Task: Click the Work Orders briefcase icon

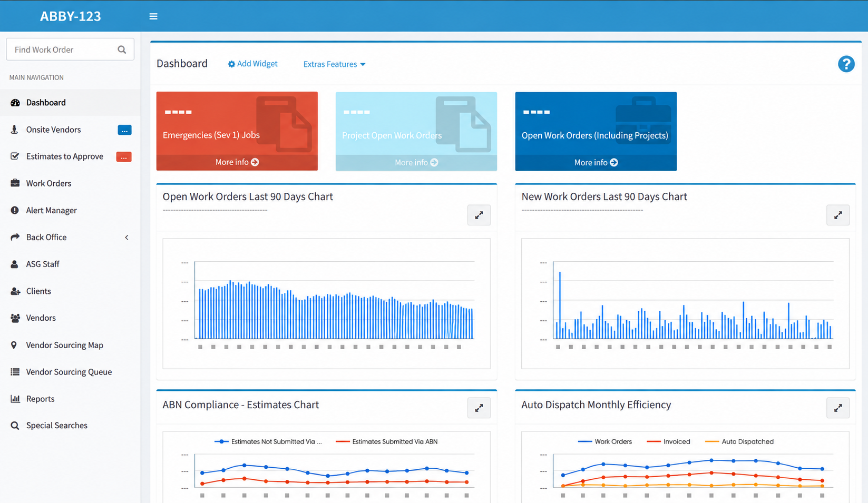Action: pos(15,183)
